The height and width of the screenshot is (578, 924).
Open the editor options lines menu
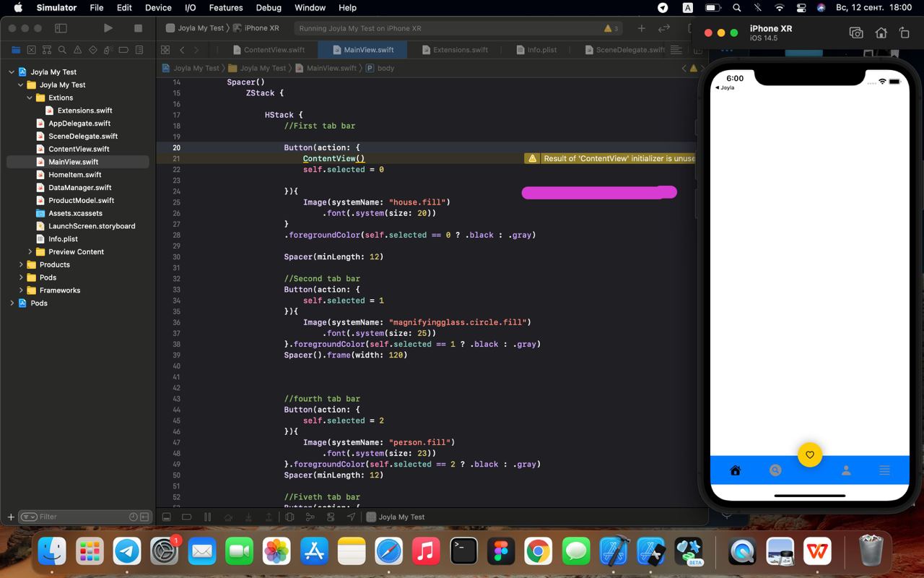(676, 50)
